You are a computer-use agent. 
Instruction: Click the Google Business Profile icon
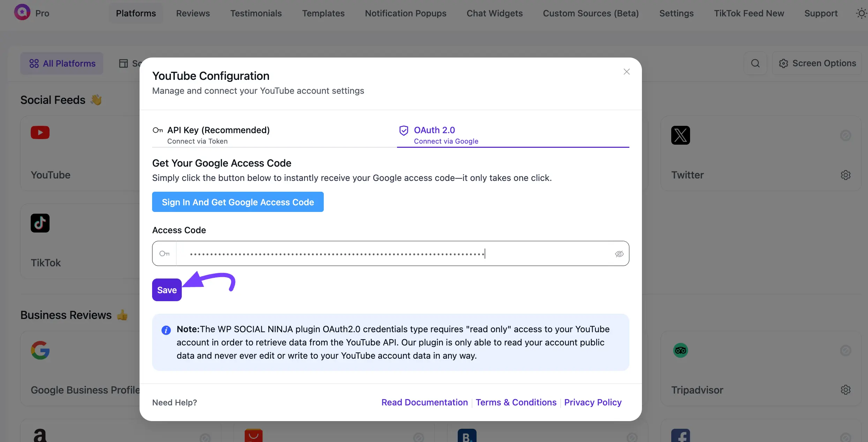click(40, 350)
